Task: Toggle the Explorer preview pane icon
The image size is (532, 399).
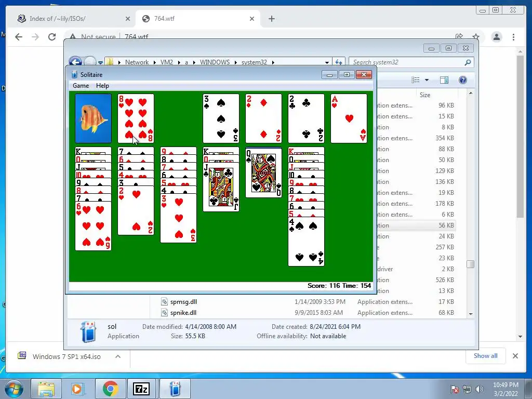Action: click(444, 79)
